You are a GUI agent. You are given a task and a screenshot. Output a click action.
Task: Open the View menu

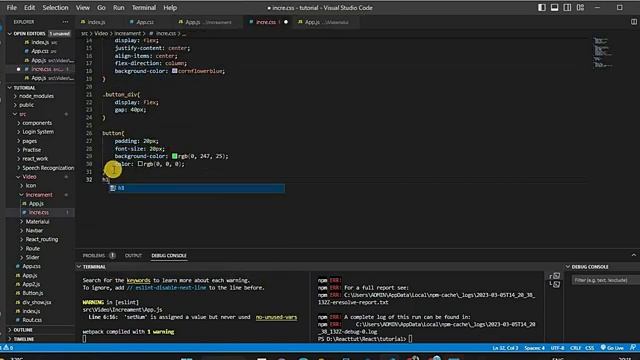pyautogui.click(x=82, y=7)
